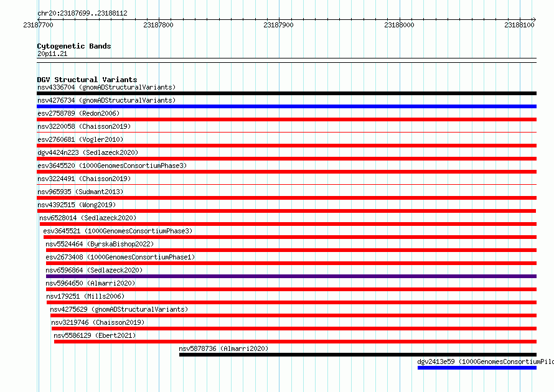Click the DGV Structural Variants track title

click(x=87, y=80)
